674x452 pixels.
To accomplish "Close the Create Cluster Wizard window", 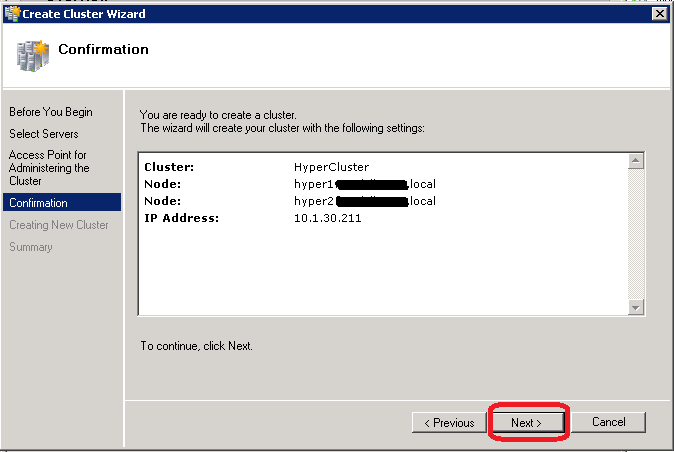I will [x=659, y=14].
